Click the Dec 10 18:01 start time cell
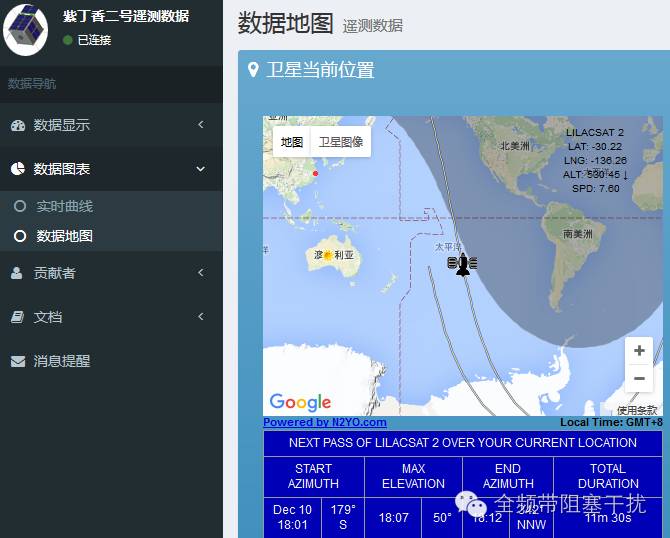 (x=292, y=517)
